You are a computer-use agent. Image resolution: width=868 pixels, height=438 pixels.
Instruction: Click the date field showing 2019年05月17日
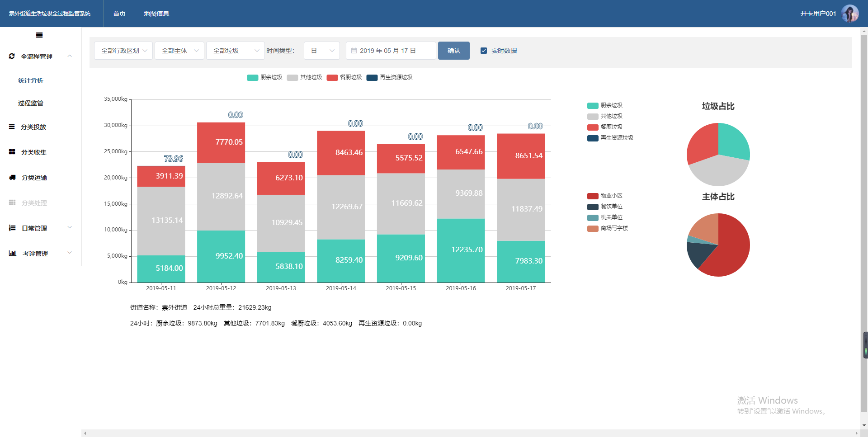[391, 51]
